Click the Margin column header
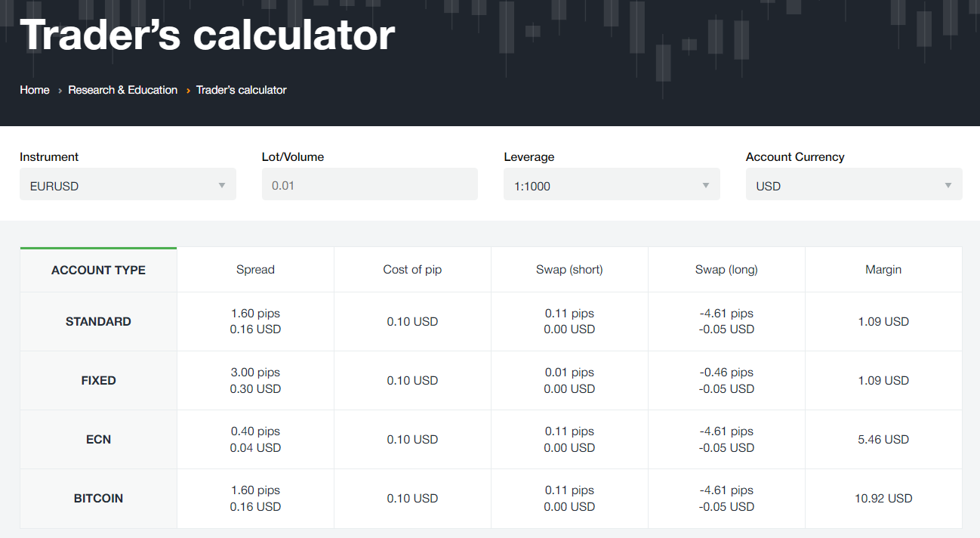 pos(883,270)
